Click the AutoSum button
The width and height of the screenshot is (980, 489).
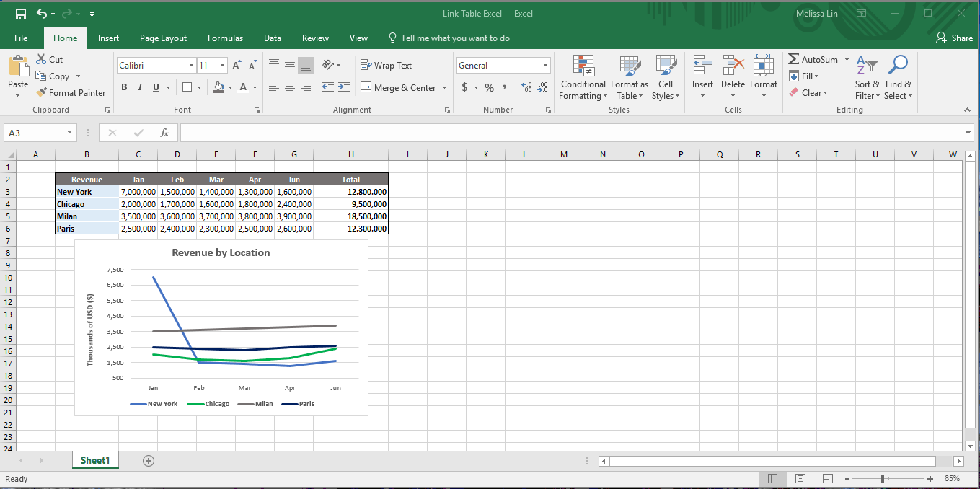pos(813,60)
